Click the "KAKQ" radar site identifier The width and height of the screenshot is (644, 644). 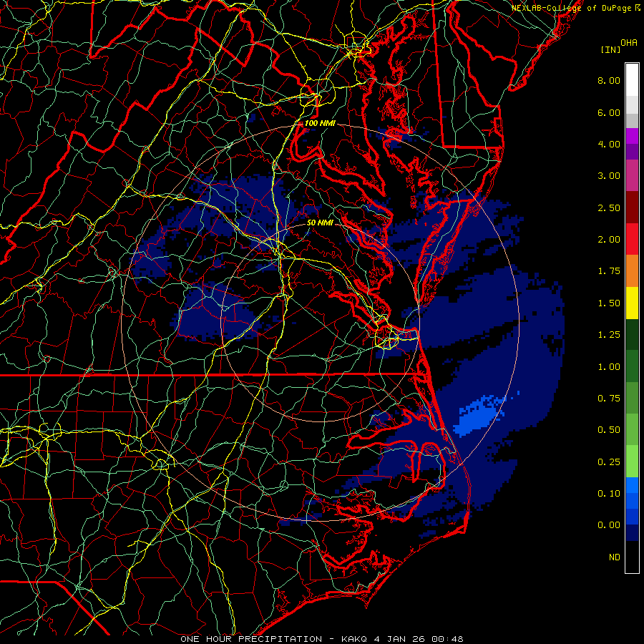point(353,639)
